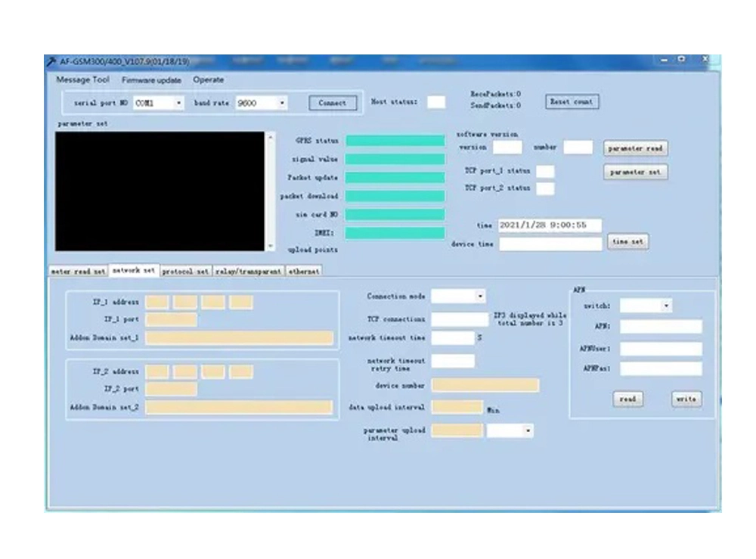Open the Connection mode dropdown
The height and width of the screenshot is (559, 756).
click(x=480, y=297)
